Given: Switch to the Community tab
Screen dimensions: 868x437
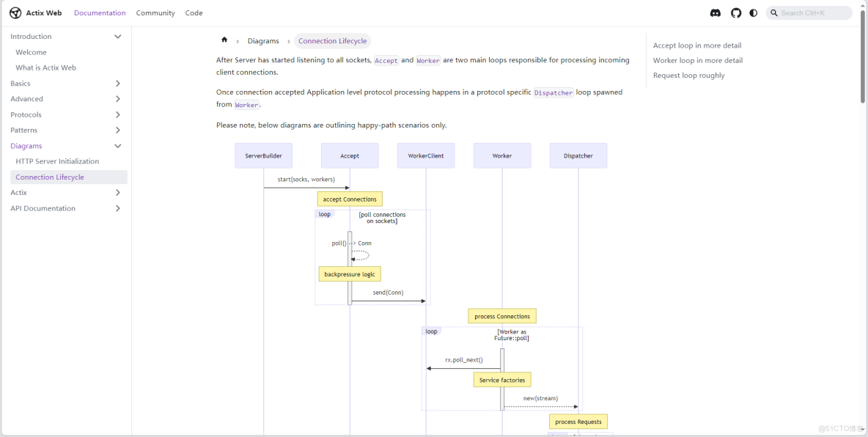Looking at the screenshot, I should [x=155, y=12].
